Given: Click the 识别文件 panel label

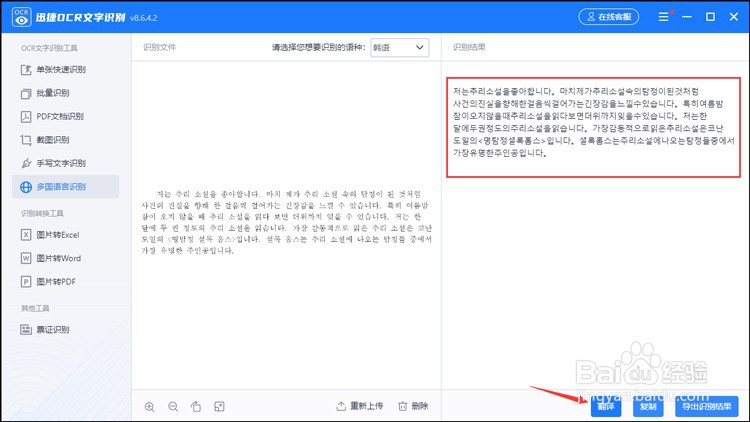Looking at the screenshot, I should click(159, 47).
